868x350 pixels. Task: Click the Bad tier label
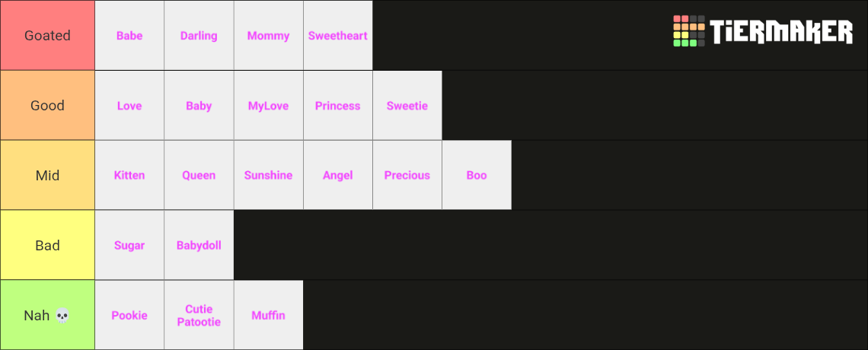tap(48, 245)
